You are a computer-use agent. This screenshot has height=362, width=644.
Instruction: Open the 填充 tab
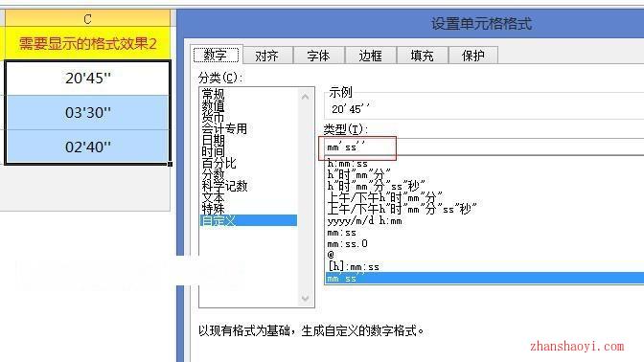pos(423,56)
